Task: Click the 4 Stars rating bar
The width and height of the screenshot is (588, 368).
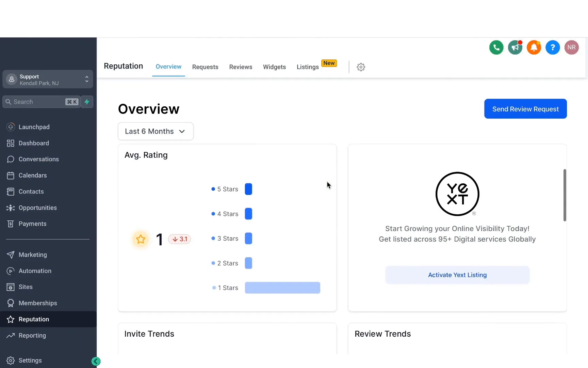Action: 248,214
